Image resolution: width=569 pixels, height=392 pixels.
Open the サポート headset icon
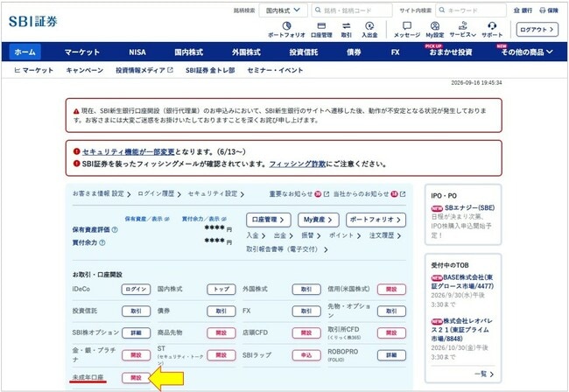point(492,30)
